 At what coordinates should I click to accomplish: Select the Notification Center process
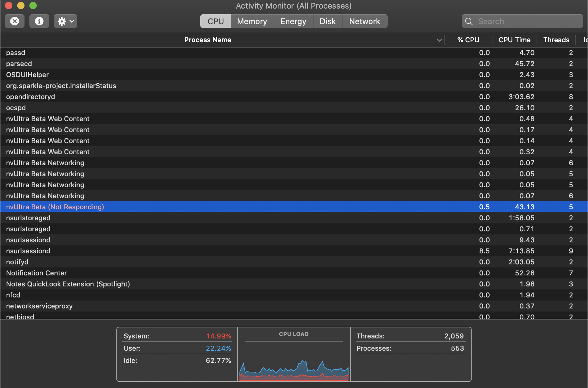point(36,273)
